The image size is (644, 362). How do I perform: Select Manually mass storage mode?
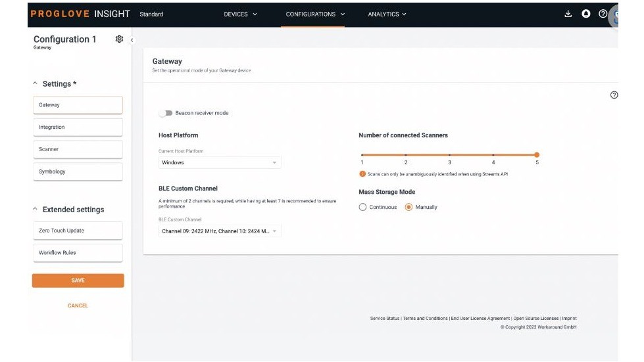(409, 207)
